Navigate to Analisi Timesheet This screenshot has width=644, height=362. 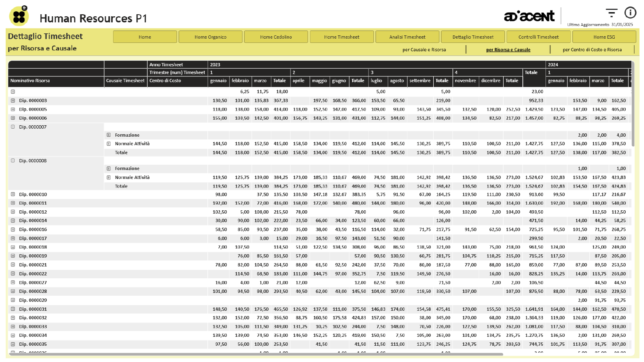click(407, 37)
